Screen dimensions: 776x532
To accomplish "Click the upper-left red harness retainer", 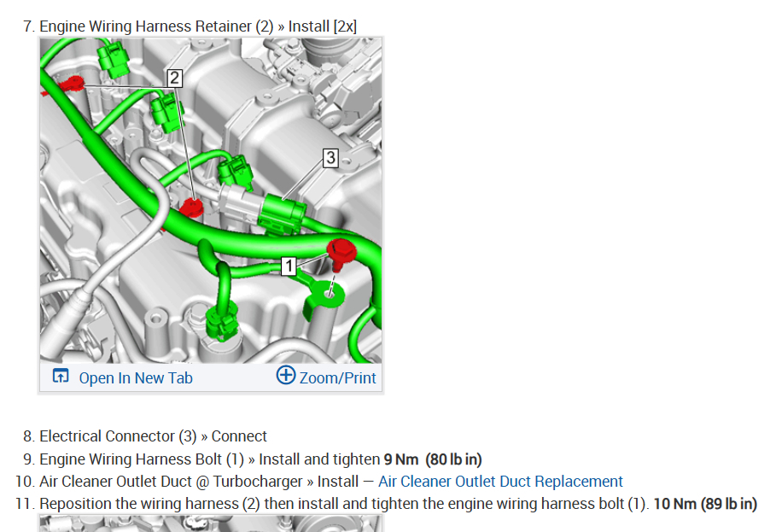I will click(x=71, y=85).
